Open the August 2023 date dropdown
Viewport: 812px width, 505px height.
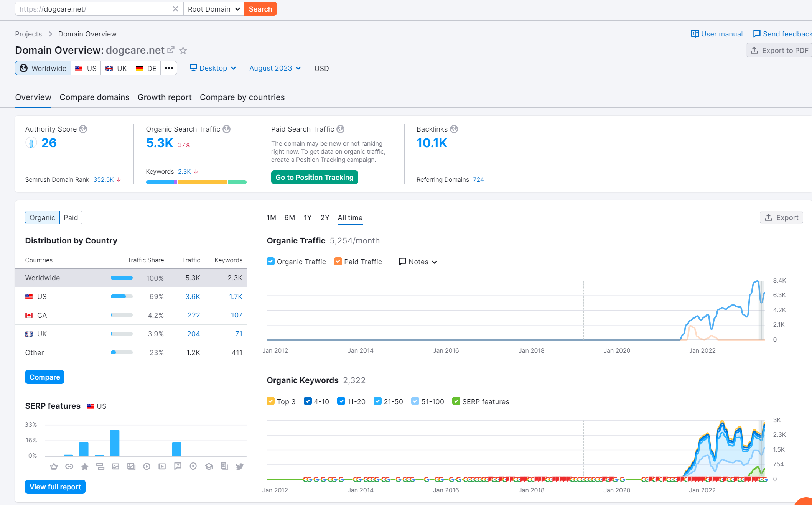pos(275,68)
